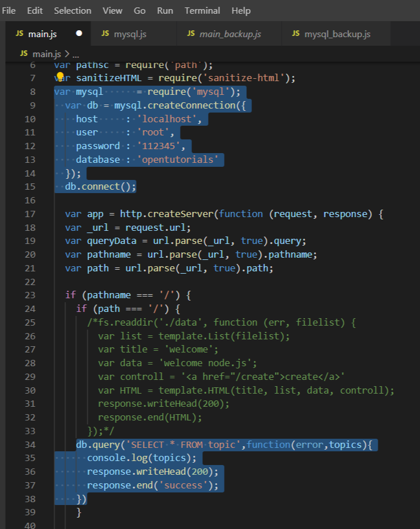Click on request.url on line 18

pos(155,228)
